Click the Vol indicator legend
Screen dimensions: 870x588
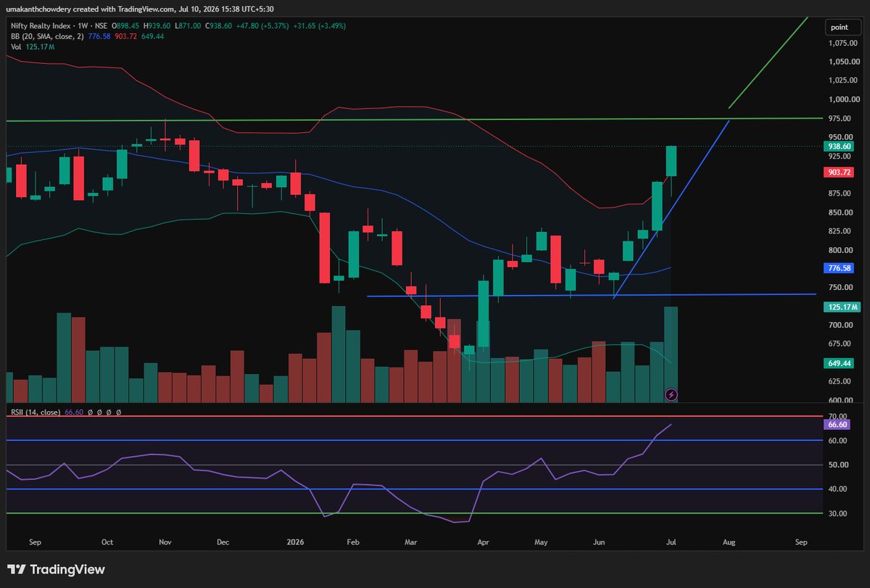15,46
